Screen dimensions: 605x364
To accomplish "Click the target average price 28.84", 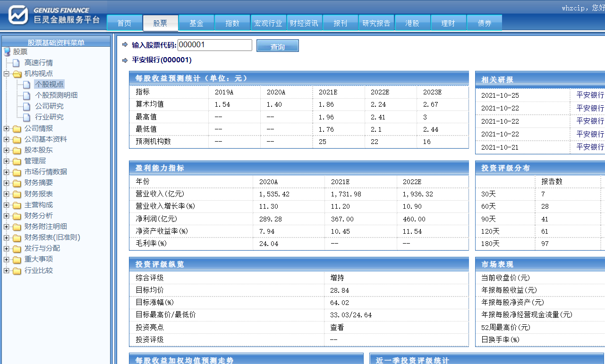I will [340, 290].
